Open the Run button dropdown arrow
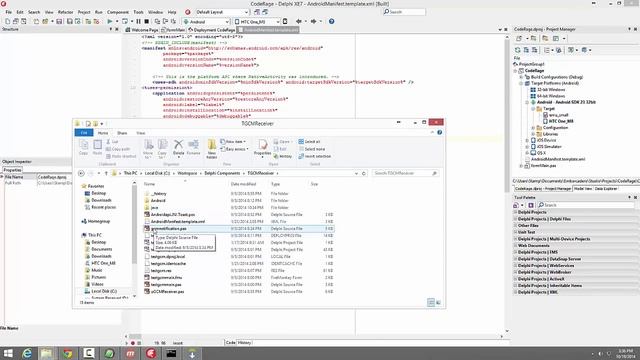This screenshot has height=360, width=640. coord(117,21)
